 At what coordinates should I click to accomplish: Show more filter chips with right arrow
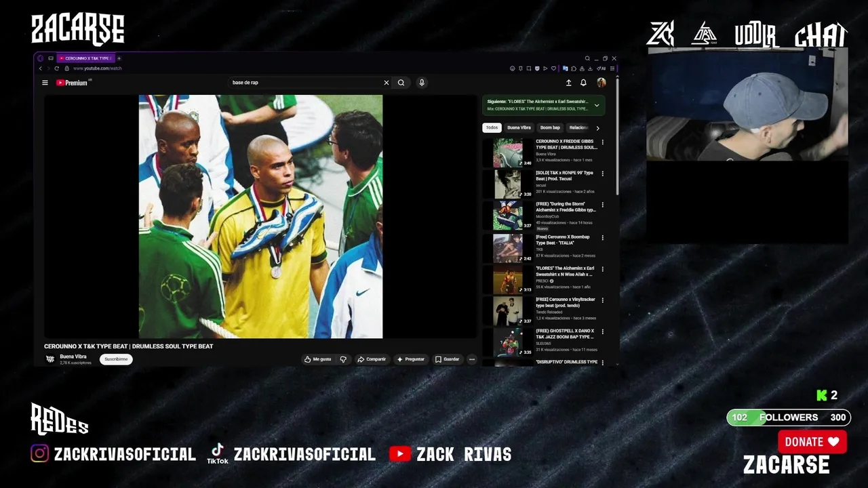click(x=597, y=128)
